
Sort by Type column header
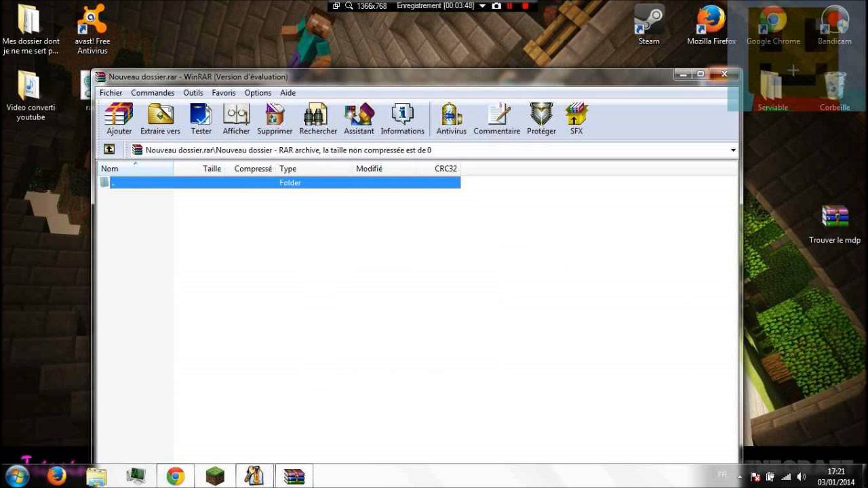coord(314,169)
